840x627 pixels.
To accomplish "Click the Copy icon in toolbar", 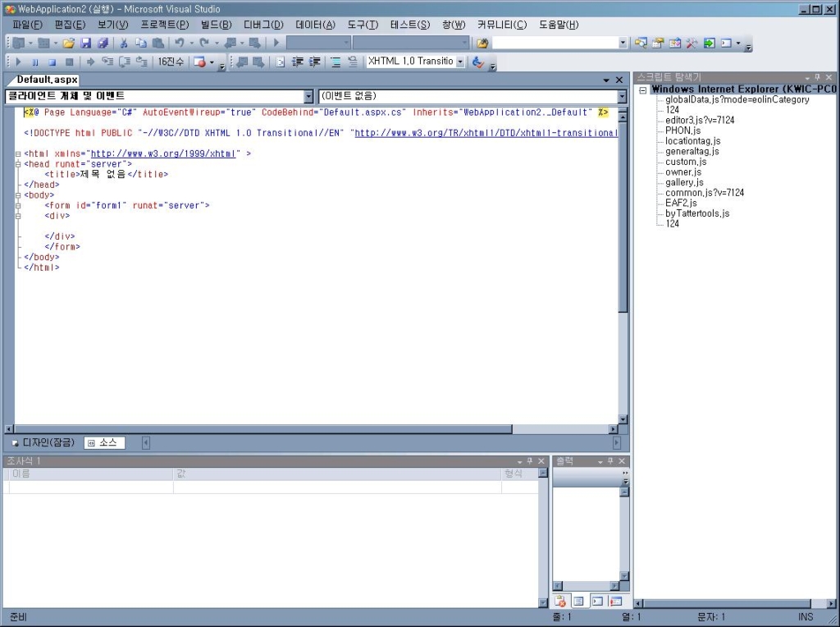I will 141,43.
